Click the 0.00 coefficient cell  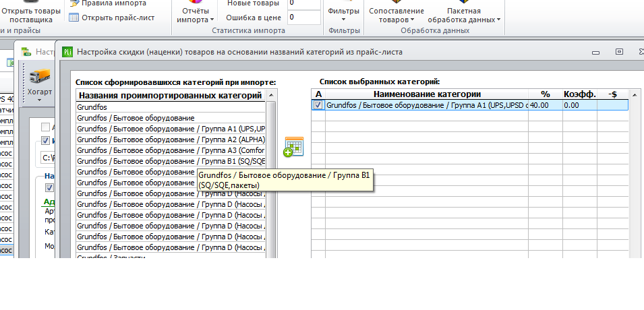[x=579, y=105]
